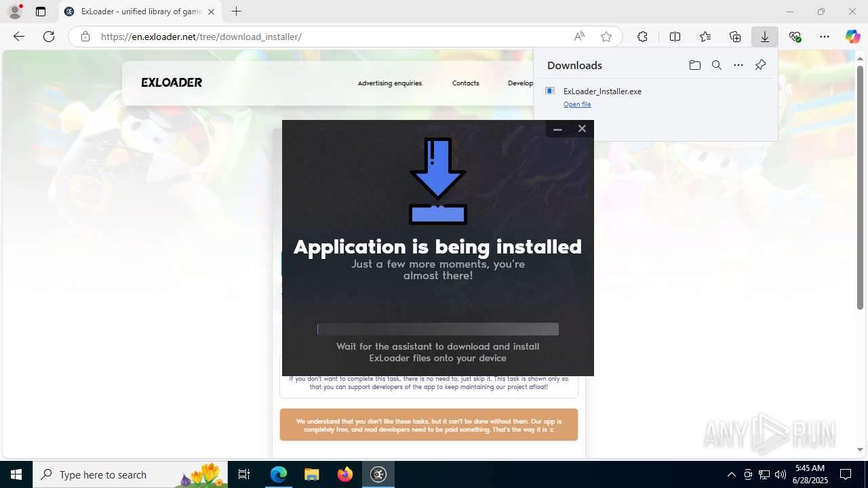The height and width of the screenshot is (488, 868).
Task: Open Read aloud from the address bar
Action: pyautogui.click(x=579, y=37)
